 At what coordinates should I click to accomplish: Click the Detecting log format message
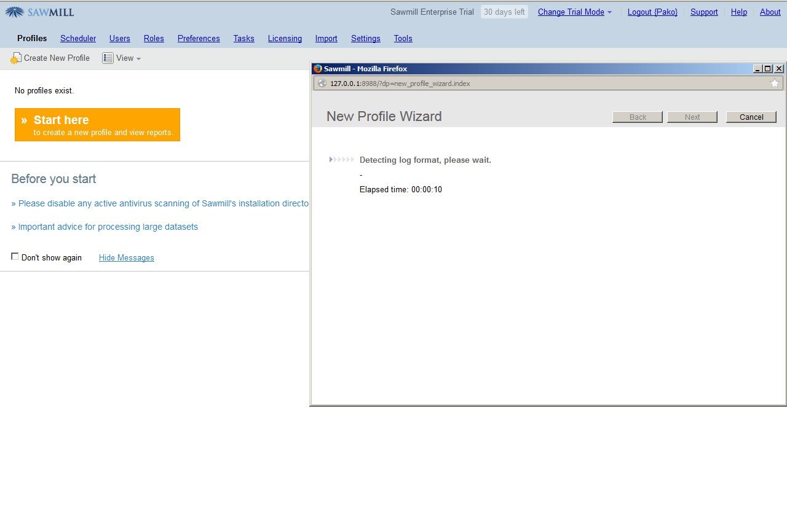tap(425, 160)
